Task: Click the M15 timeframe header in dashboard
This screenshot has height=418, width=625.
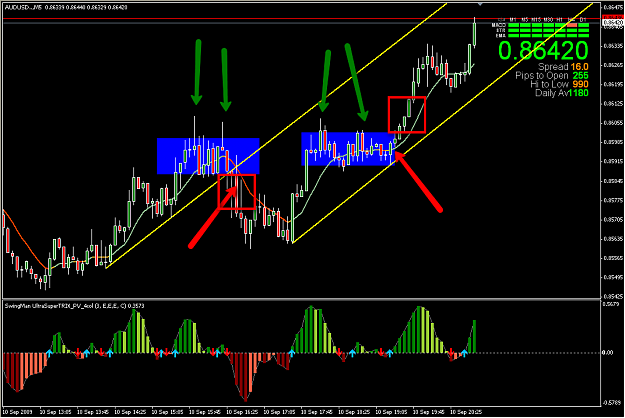Action: tap(536, 20)
